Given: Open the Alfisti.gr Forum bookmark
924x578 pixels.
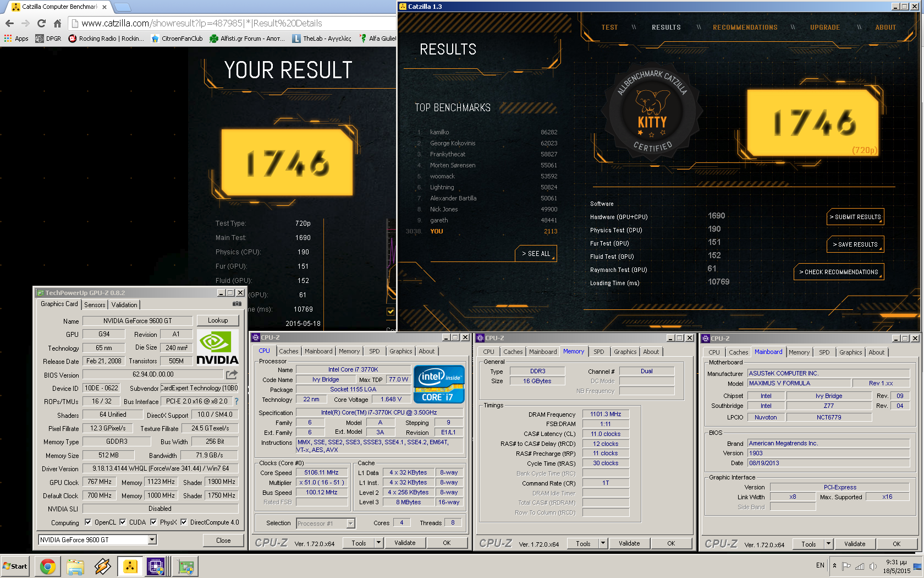Looking at the screenshot, I should (x=247, y=39).
